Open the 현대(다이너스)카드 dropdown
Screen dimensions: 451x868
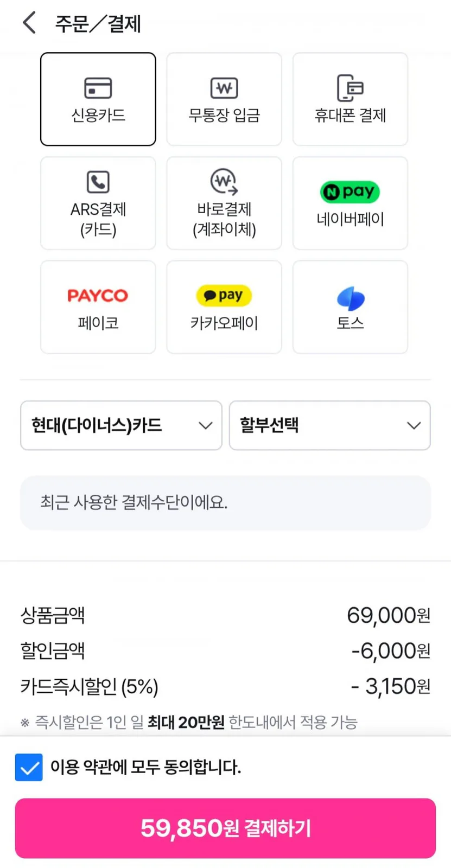121,425
